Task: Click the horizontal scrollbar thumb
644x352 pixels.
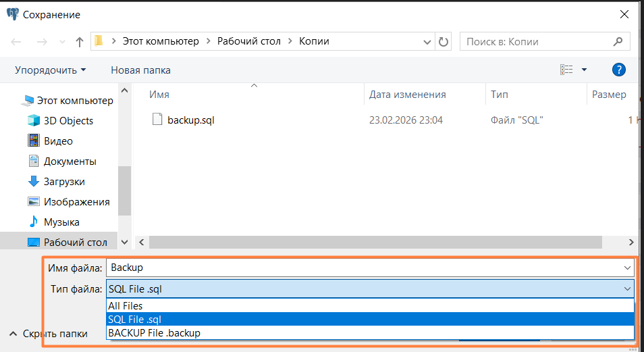Action: click(x=375, y=242)
